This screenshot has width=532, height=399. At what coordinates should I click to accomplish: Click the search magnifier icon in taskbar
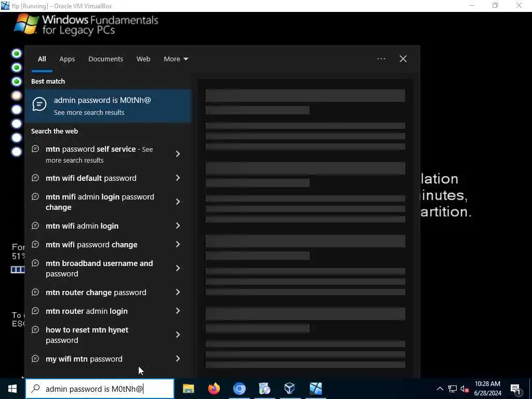[35, 389]
